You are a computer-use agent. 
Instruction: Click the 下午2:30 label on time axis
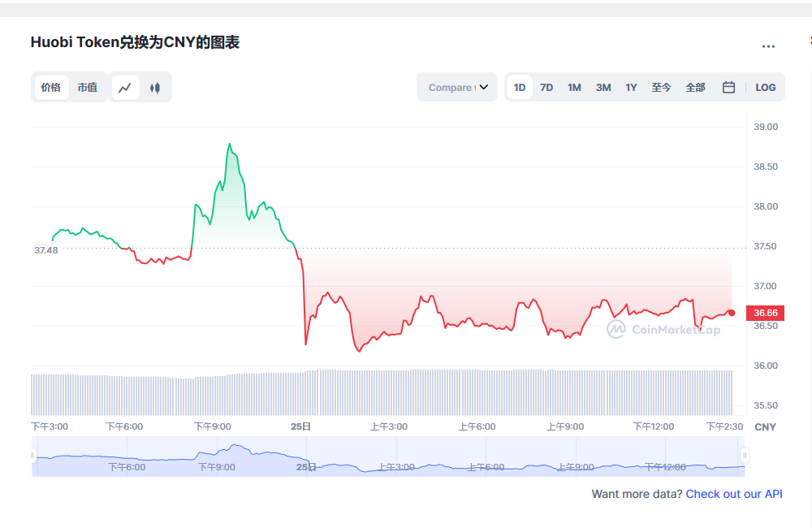(x=724, y=427)
